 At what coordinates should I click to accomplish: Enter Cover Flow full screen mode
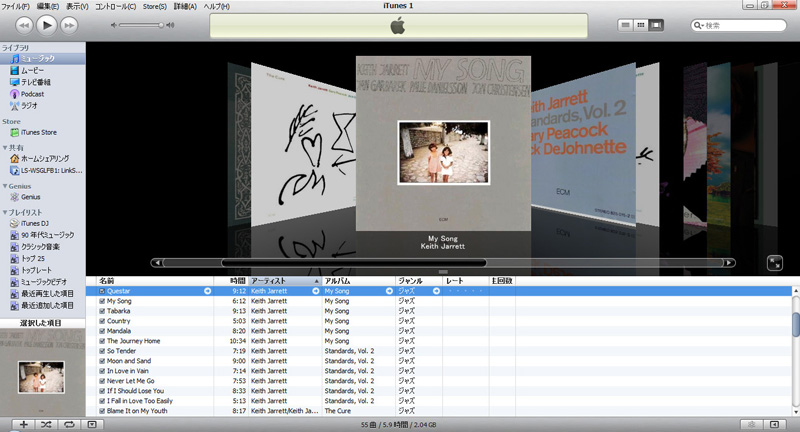tap(775, 262)
